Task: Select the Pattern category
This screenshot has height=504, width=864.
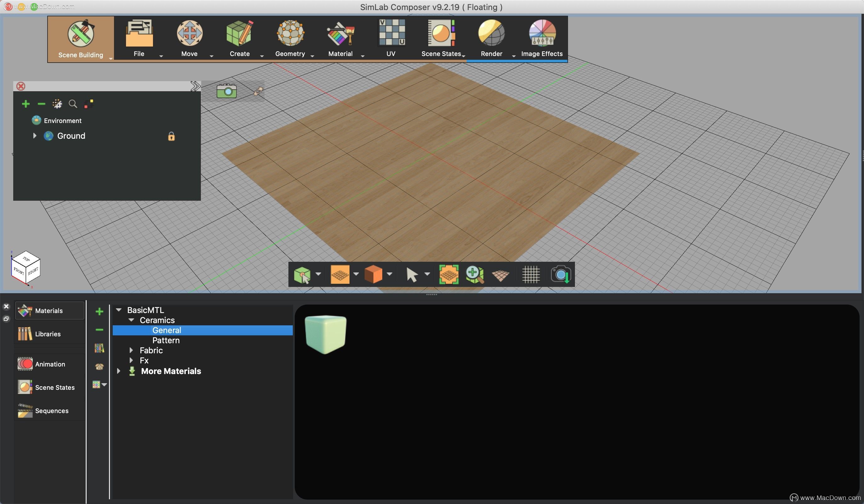Action: point(166,340)
